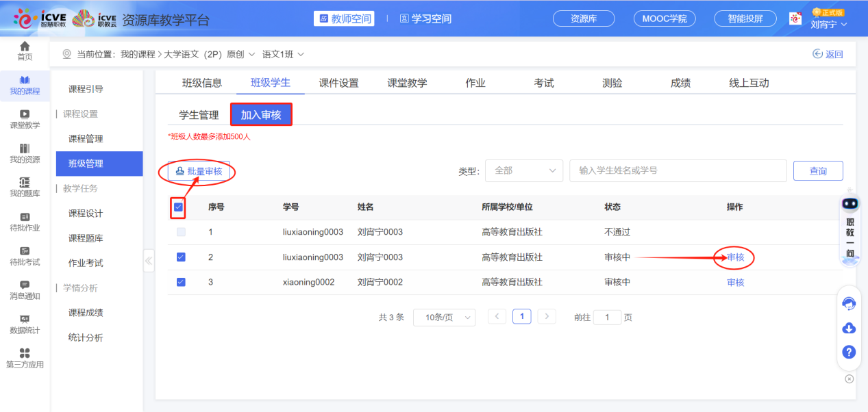
Task: Click the student name search input field
Action: (678, 170)
